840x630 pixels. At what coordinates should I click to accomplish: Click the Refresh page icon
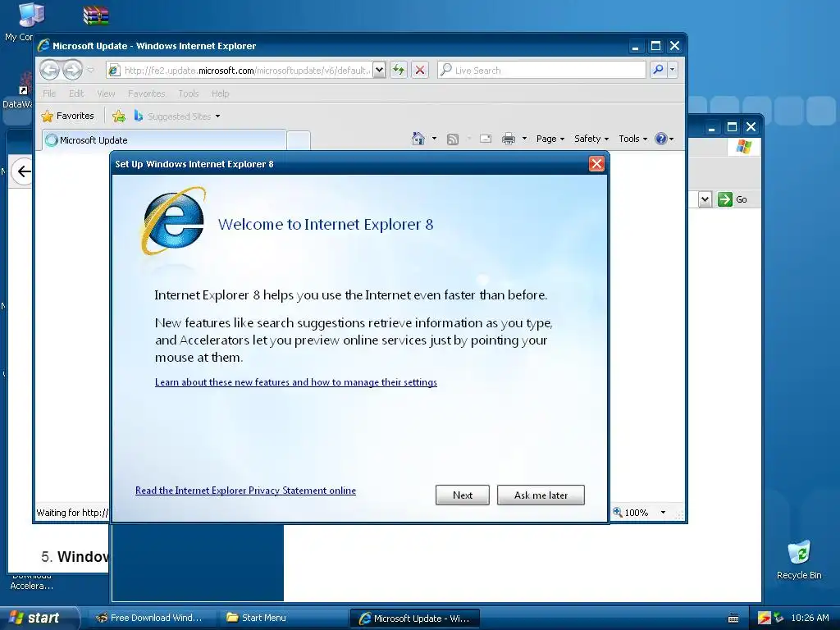(399, 71)
